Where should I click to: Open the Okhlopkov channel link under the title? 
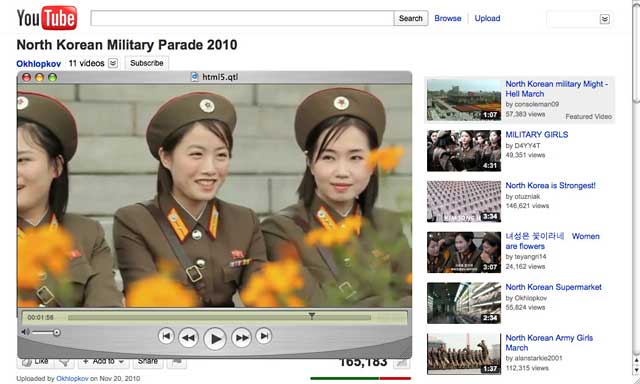[x=39, y=64]
